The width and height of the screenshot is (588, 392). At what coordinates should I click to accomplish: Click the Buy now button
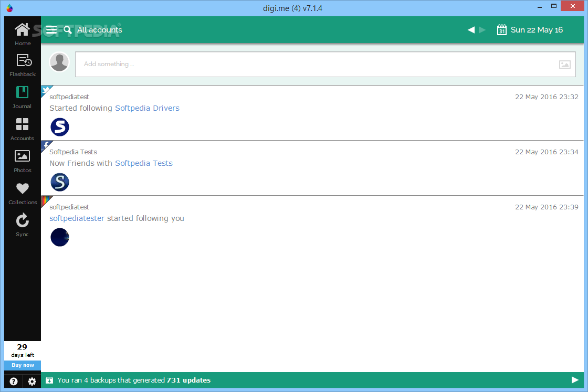[x=23, y=365]
